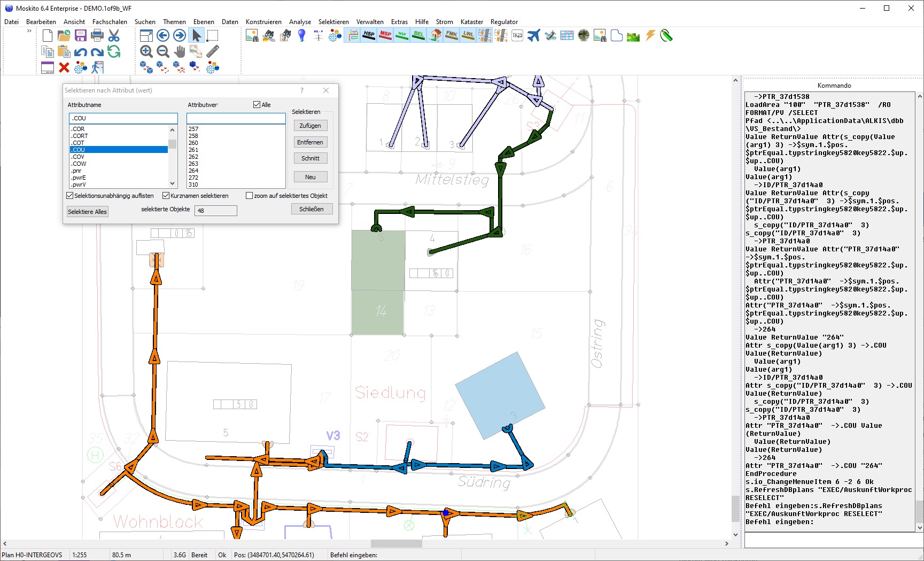The width and height of the screenshot is (924, 561).
Task: Click the red X delete icon
Action: point(64,67)
